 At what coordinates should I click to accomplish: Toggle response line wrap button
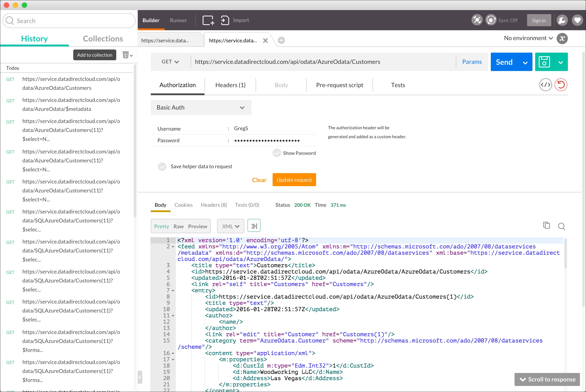tap(254, 226)
